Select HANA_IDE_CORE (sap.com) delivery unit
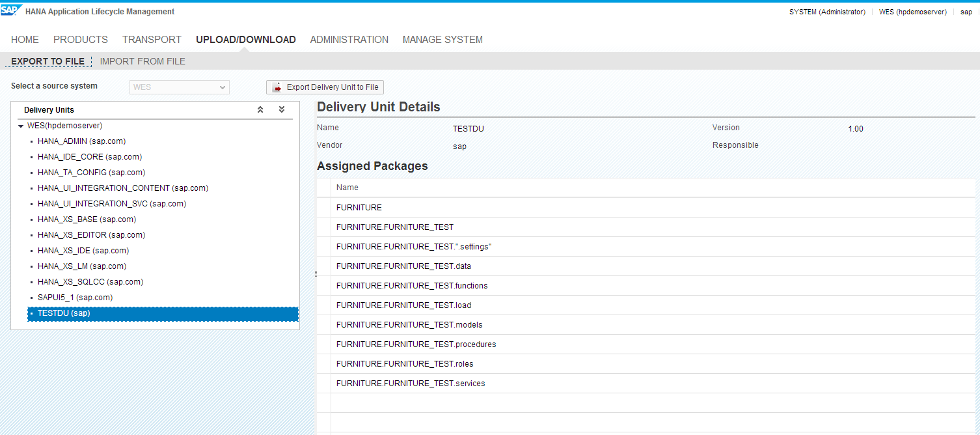The width and height of the screenshot is (980, 435). [x=90, y=157]
